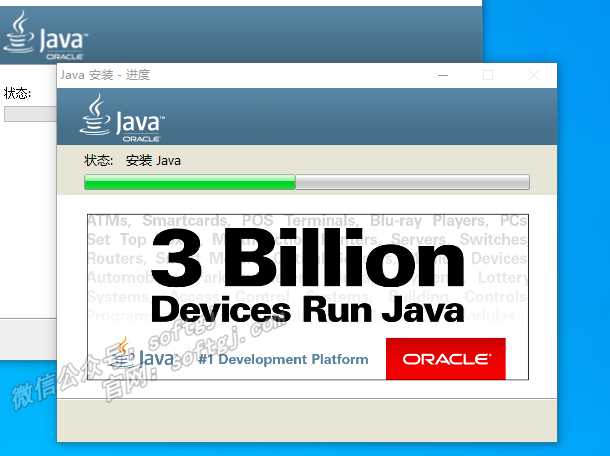Screen dimensions: 610x456
Task: Click the 'Devices Run Java' banner text
Action: pyautogui.click(x=307, y=309)
